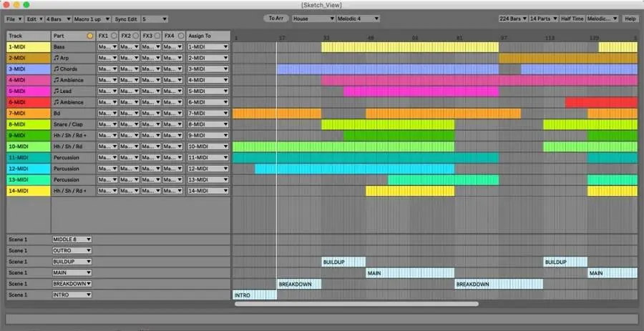Select the teal 11-MIDI track swatch

pyautogui.click(x=29, y=157)
